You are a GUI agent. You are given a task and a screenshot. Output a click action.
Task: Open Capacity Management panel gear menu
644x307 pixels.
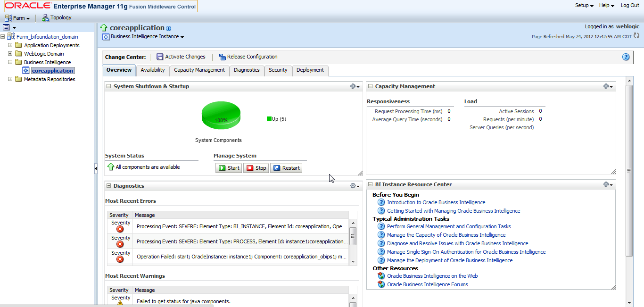click(608, 86)
